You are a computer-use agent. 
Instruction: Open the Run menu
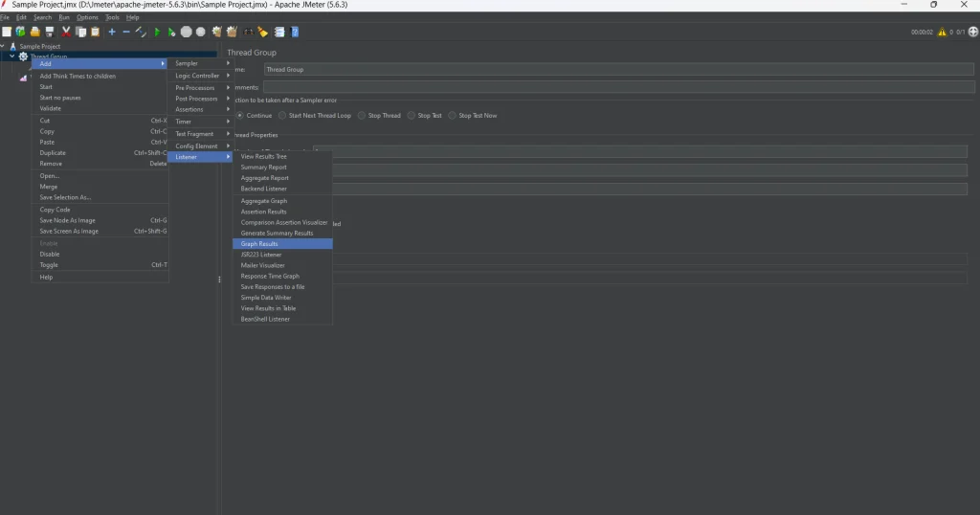pos(64,17)
